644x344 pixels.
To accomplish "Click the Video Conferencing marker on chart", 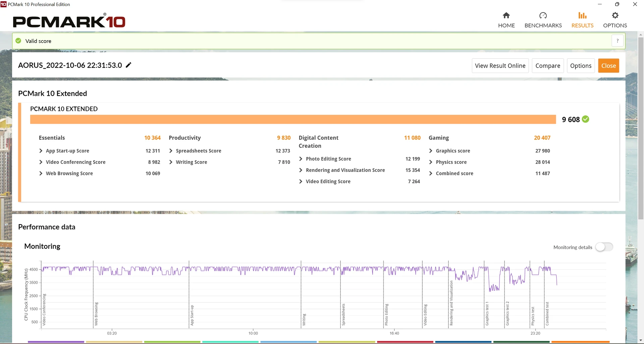I will (x=44, y=310).
